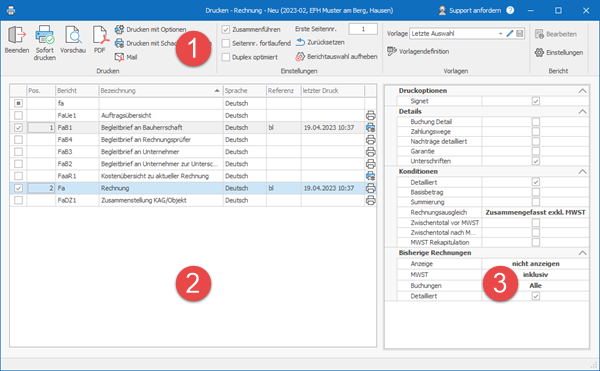This screenshot has width=600, height=371.
Task: Choose Drucken mit Optionen
Action: (x=150, y=29)
